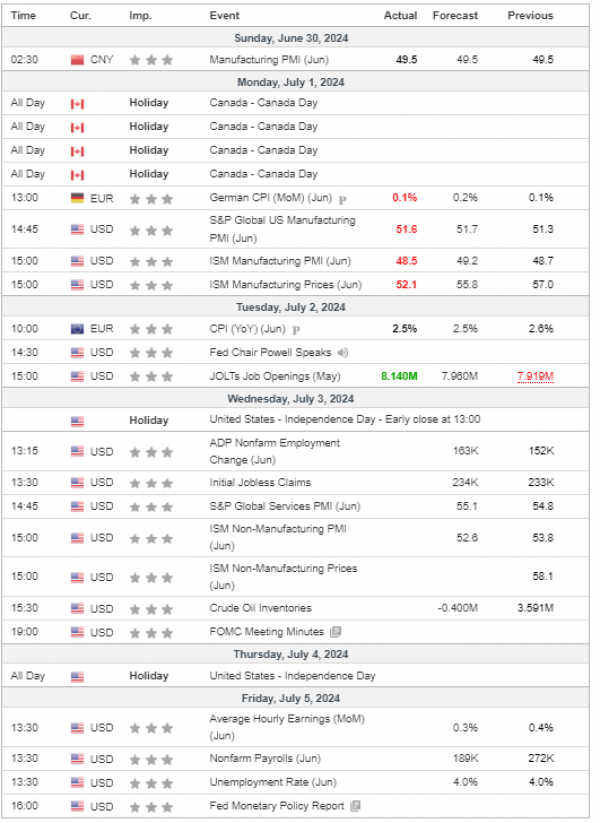Click the forecast value 163K
The height and width of the screenshot is (823, 600).
point(466,451)
